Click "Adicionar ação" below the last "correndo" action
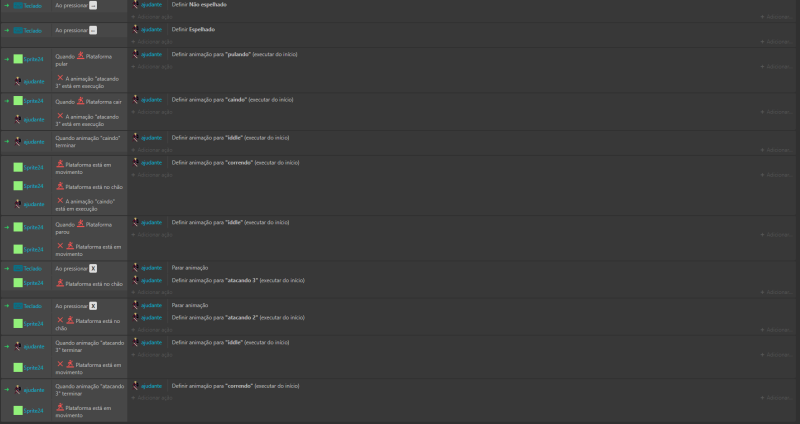 152,398
